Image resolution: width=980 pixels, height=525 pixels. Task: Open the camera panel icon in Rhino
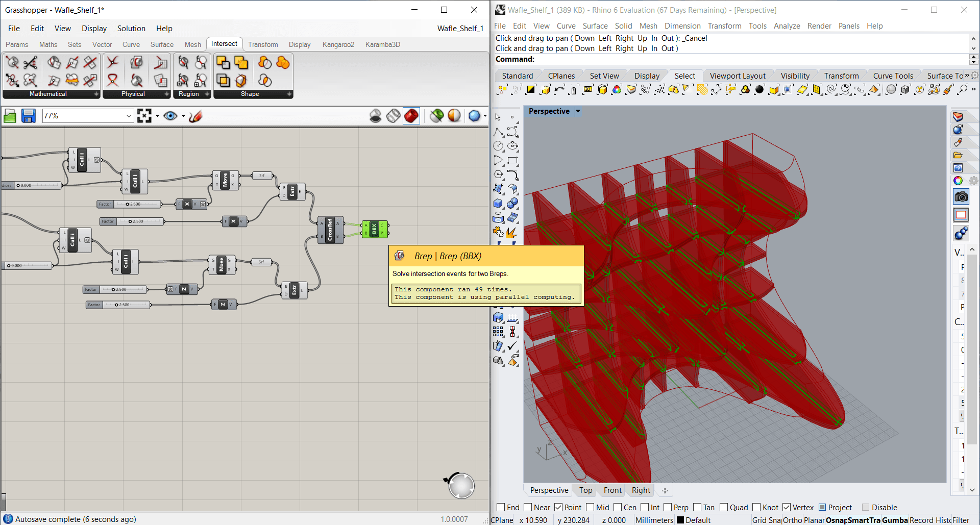961,197
